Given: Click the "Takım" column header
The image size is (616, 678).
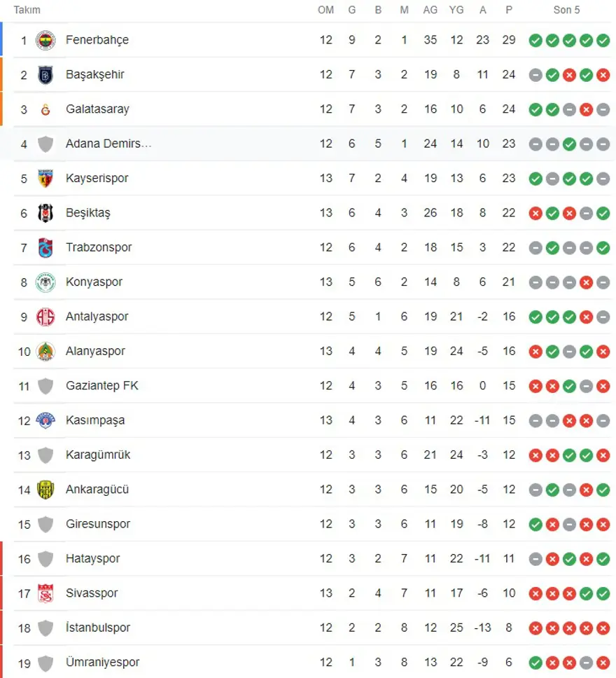Looking at the screenshot, I should coord(27,10).
